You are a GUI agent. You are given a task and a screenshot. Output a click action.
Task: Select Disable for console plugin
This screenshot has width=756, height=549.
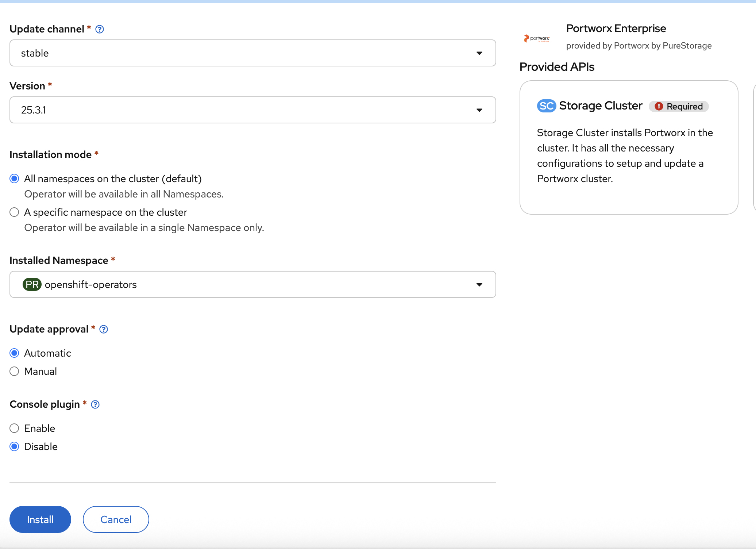coord(14,446)
